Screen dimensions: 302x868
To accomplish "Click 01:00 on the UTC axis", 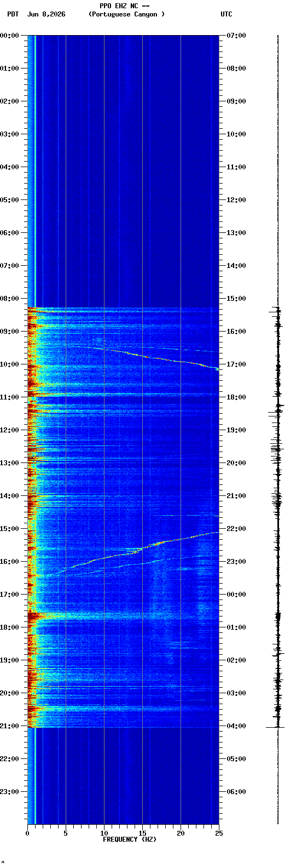I will coord(236,627).
